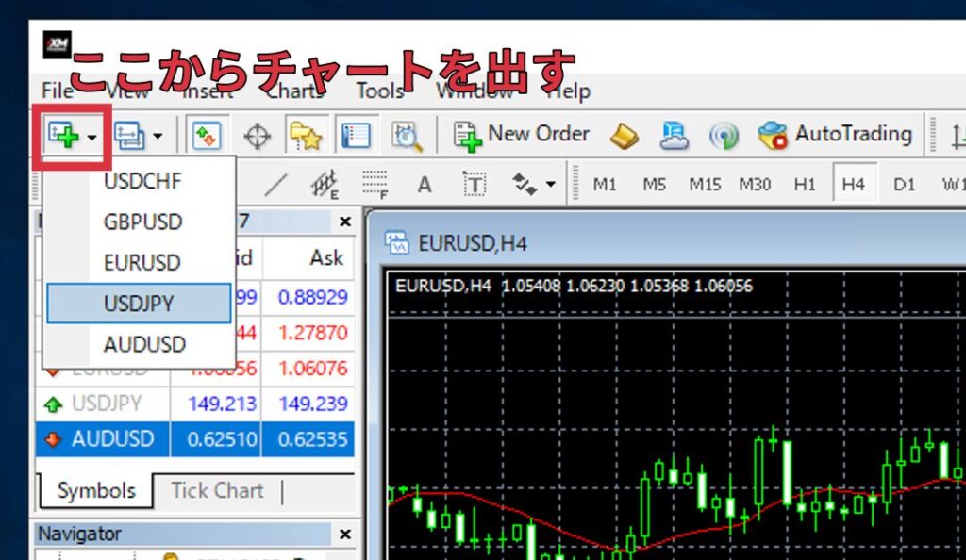Choose USDCHF from chart dropdown list
The height and width of the screenshot is (560, 966).
tap(140, 181)
